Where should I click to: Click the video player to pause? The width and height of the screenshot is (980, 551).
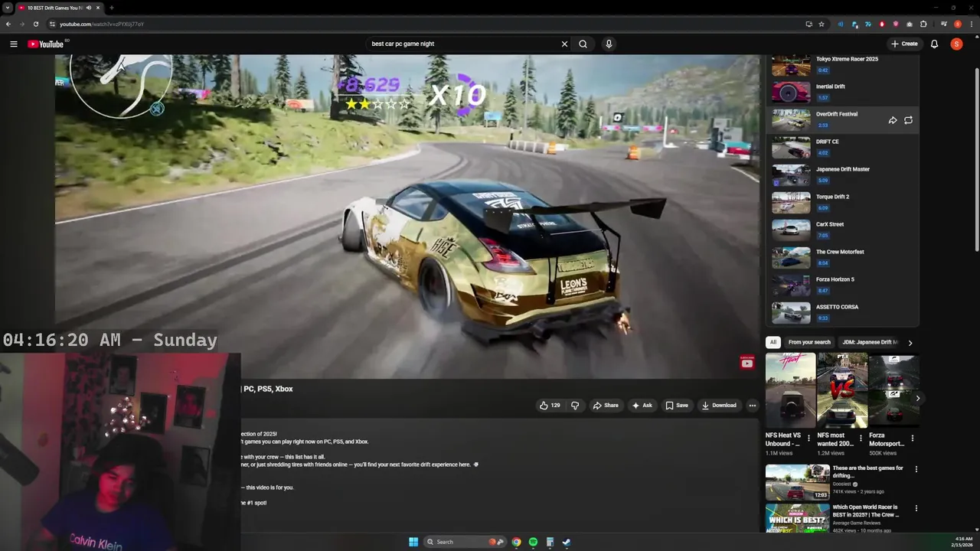(x=407, y=217)
